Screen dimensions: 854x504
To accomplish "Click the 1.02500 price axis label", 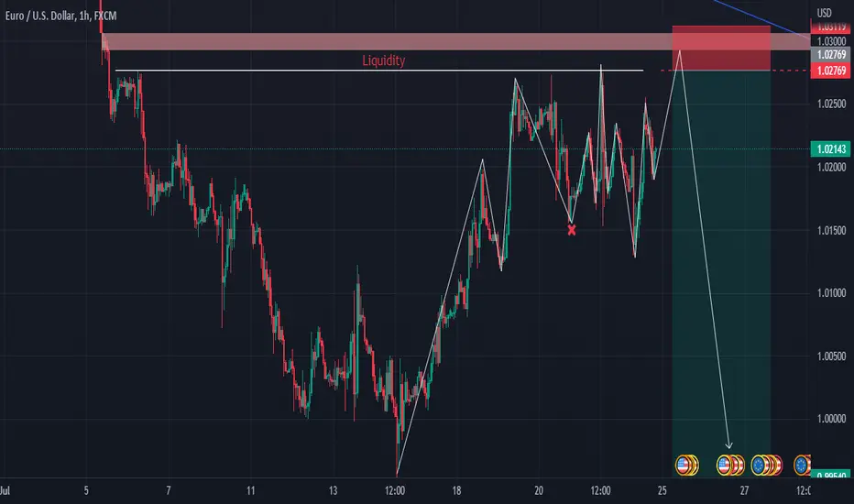I will [831, 104].
